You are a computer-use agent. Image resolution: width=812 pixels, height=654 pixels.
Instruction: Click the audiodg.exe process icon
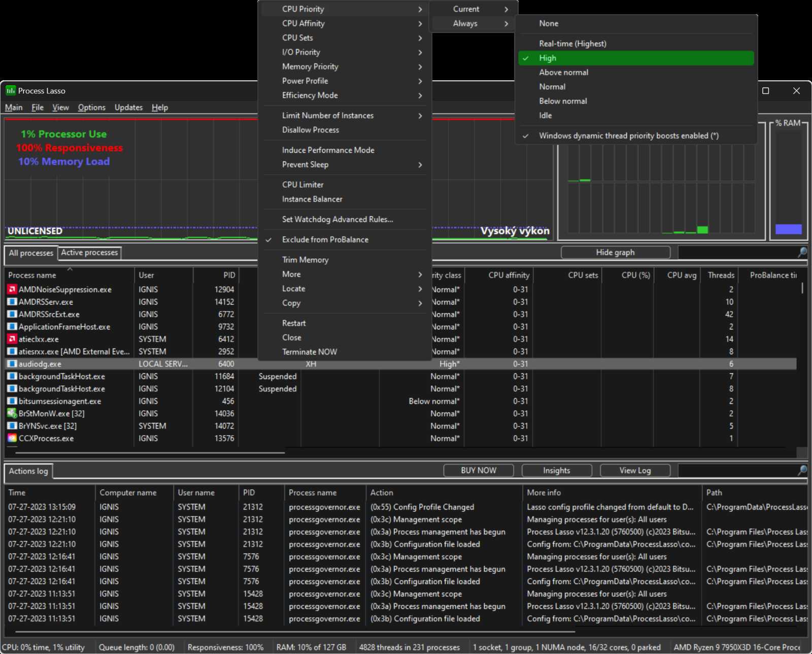12,364
